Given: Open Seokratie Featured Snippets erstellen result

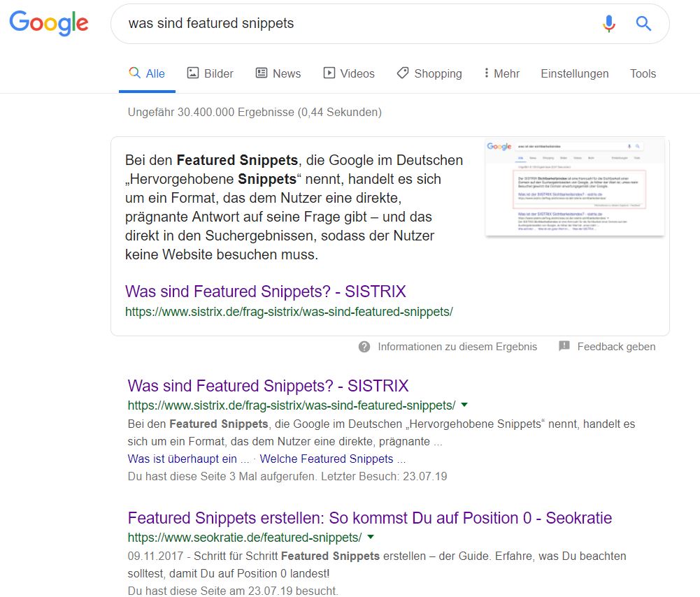Looking at the screenshot, I should [369, 518].
